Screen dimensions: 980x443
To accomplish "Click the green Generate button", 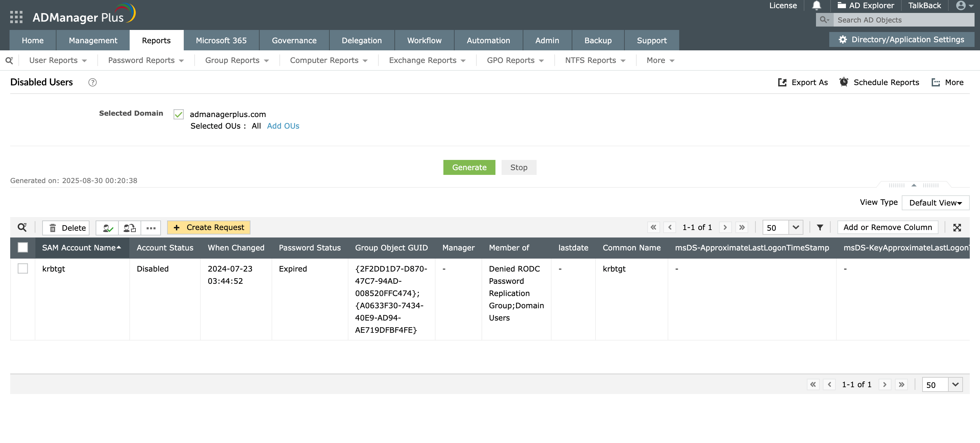I will [469, 167].
